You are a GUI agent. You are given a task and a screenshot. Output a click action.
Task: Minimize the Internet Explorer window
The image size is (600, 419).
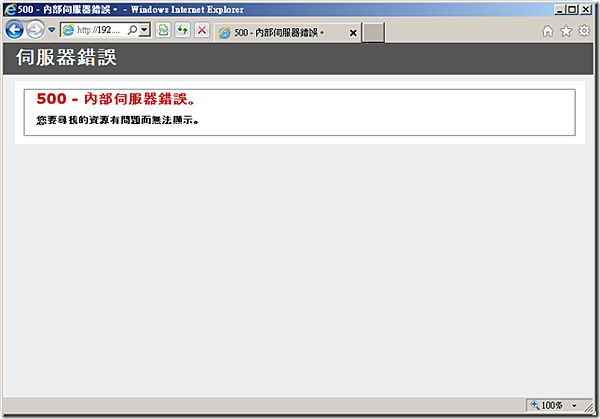coord(560,10)
